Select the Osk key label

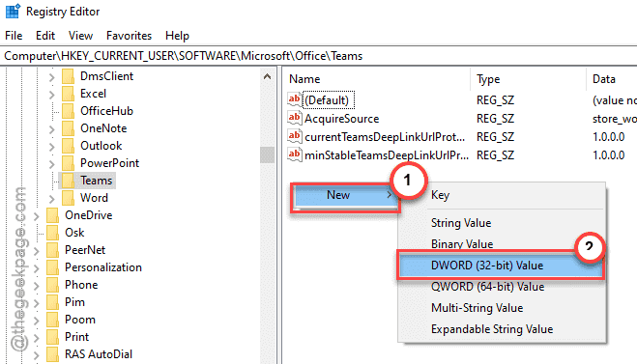[x=74, y=233]
